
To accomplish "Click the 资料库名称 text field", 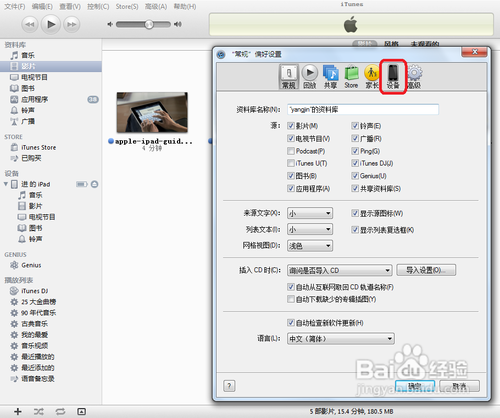I will [363, 110].
